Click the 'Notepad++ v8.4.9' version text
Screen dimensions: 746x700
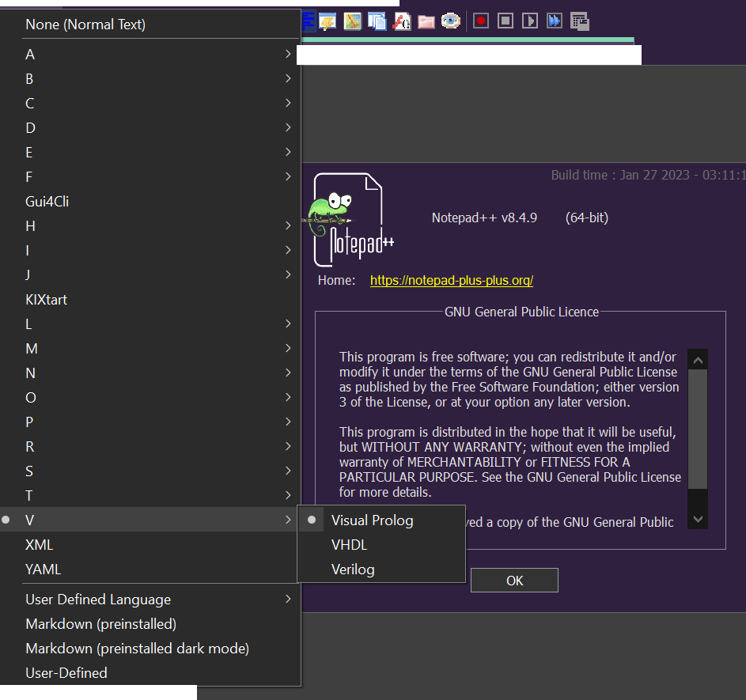coord(484,218)
